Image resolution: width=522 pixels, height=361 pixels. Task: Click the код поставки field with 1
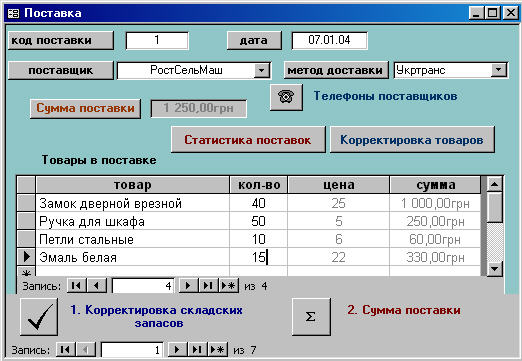pos(157,40)
